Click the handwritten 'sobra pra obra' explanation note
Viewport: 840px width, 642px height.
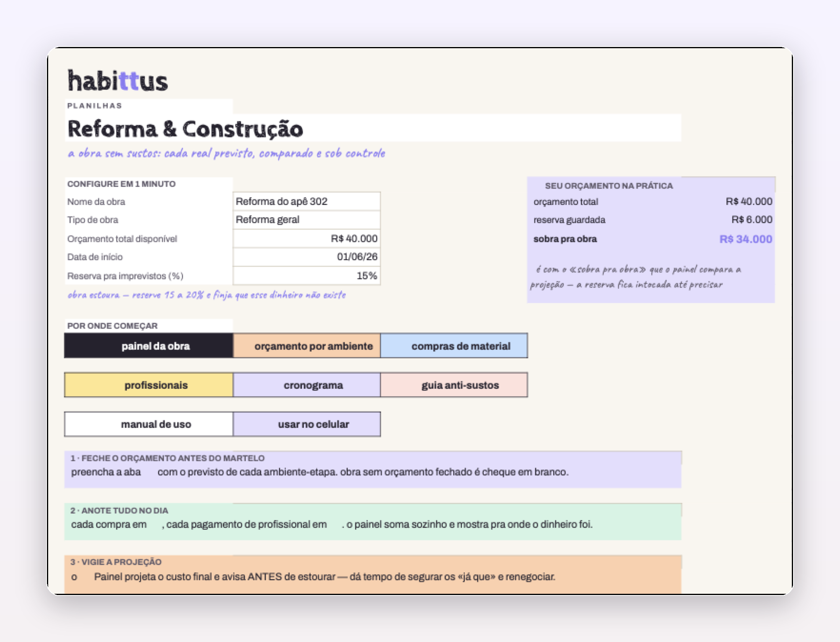(635, 277)
